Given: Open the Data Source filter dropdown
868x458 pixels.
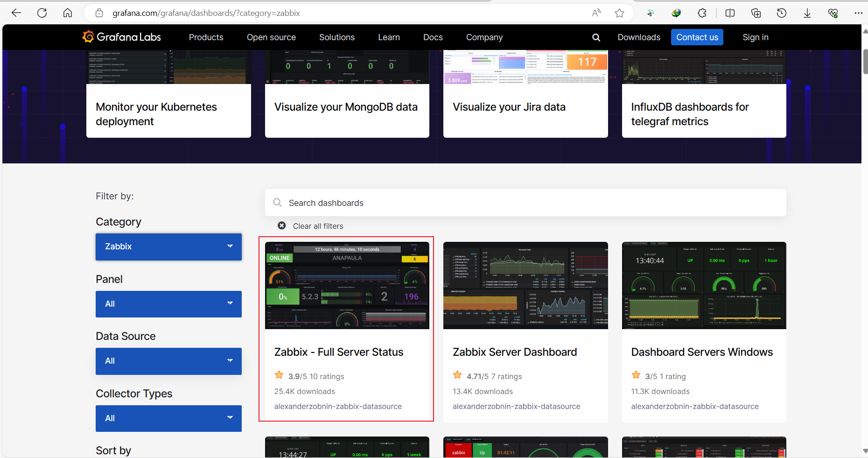Looking at the screenshot, I should [x=168, y=361].
